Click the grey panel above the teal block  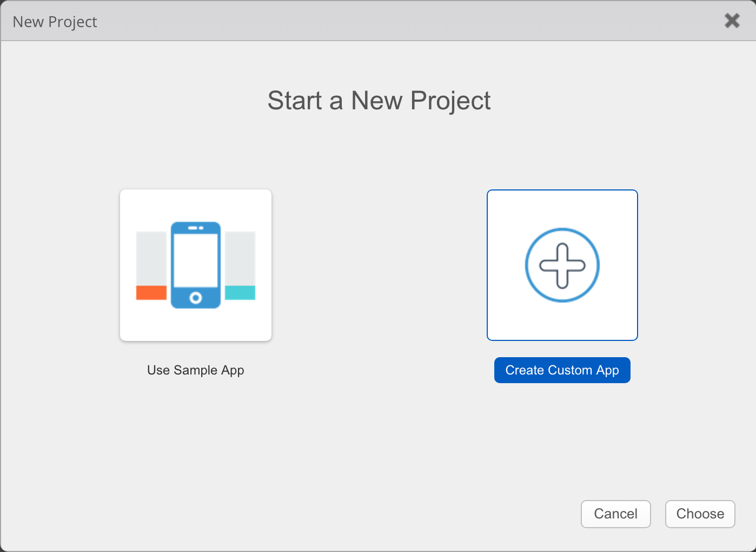point(240,258)
